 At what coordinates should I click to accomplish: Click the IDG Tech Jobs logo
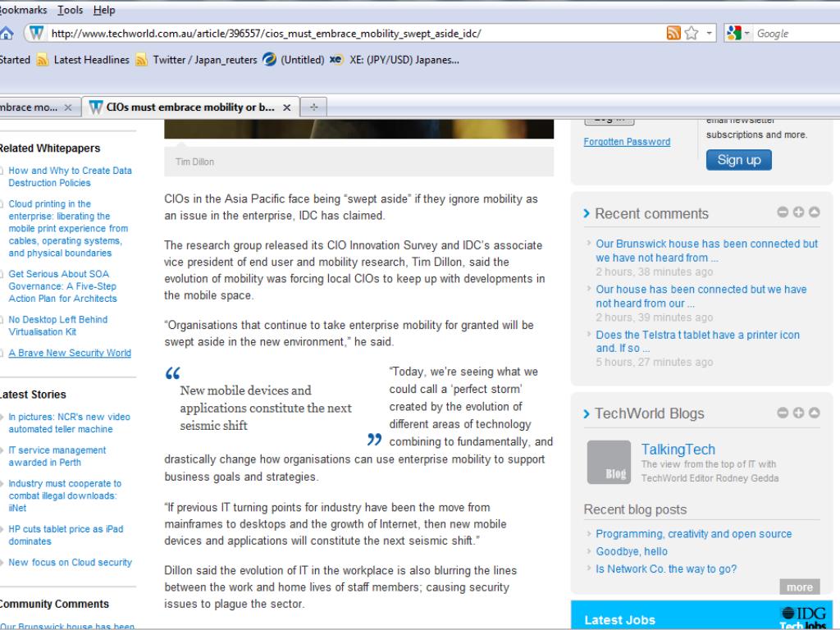tap(803, 618)
